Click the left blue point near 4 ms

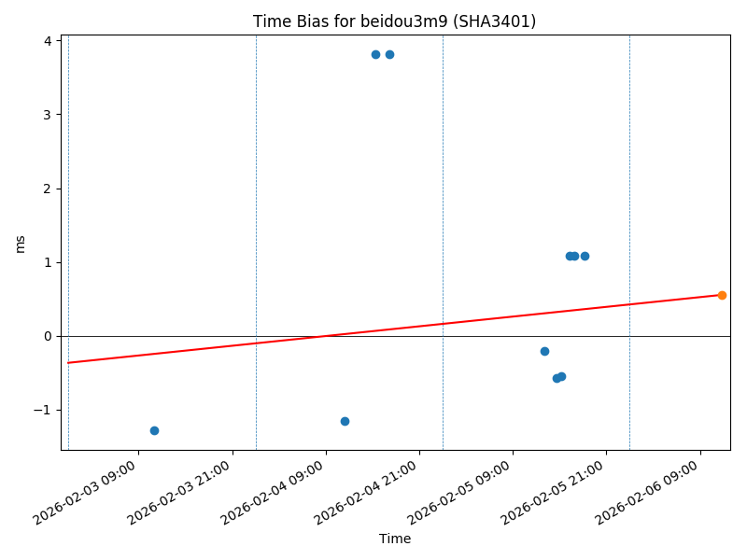(x=375, y=54)
